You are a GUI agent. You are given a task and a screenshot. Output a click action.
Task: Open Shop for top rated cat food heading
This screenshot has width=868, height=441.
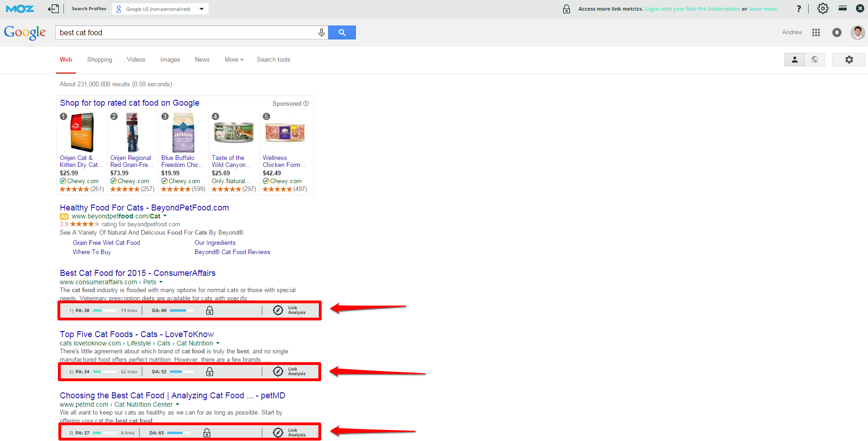point(129,103)
